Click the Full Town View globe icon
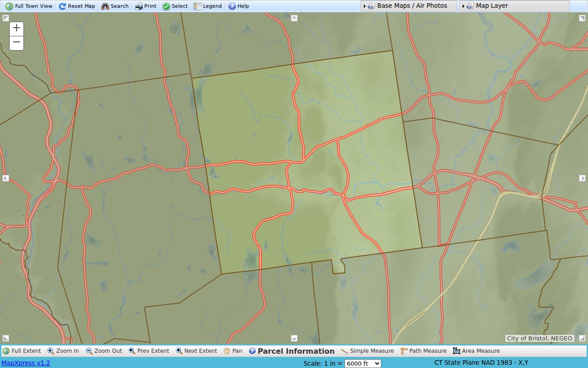Image resolution: width=588 pixels, height=368 pixels. (x=9, y=6)
